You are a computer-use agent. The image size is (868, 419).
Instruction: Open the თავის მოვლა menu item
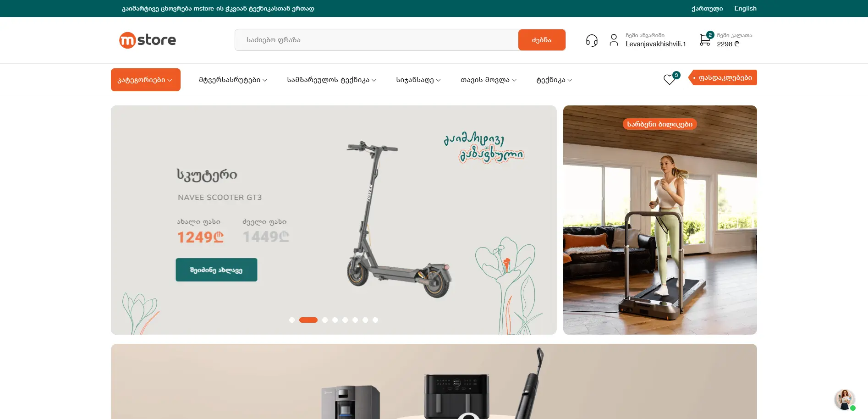pyautogui.click(x=489, y=80)
